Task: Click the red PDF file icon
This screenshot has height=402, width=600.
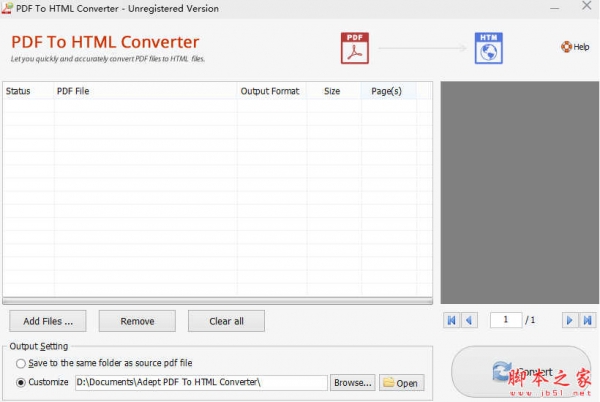Action: [x=355, y=48]
